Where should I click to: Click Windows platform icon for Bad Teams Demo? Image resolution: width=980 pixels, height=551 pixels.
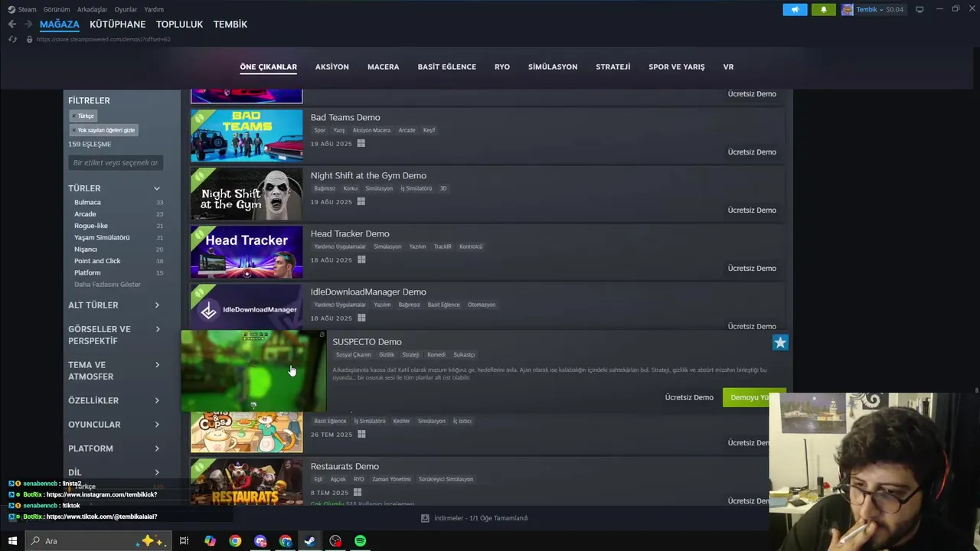[x=361, y=144]
